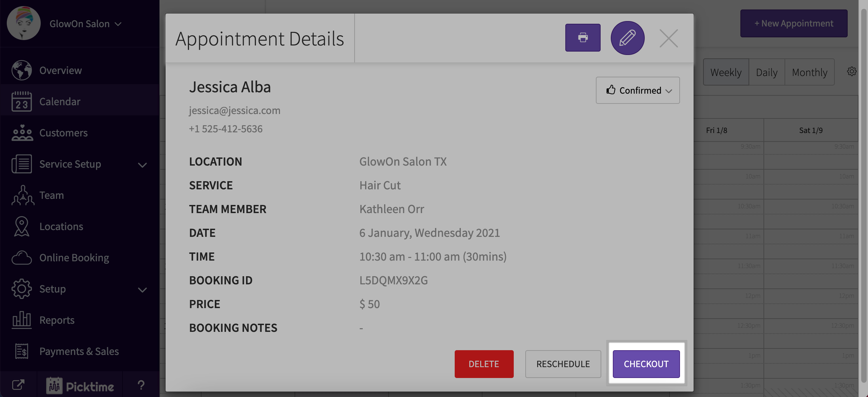Click the CHECKOUT button
This screenshot has height=397, width=868.
tap(646, 364)
